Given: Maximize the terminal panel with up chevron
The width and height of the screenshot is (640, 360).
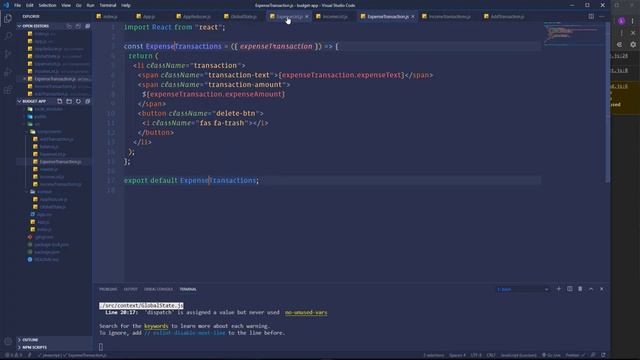Looking at the screenshot, I should pos(591,289).
